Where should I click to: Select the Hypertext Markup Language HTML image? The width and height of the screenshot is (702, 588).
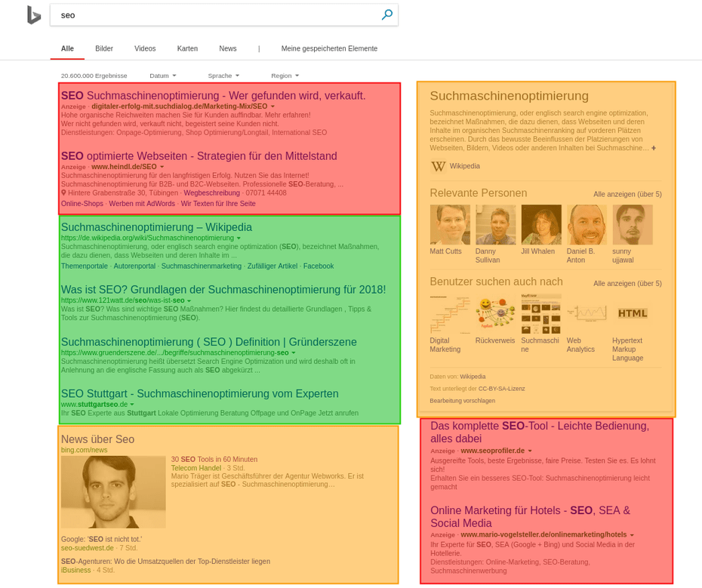coord(632,313)
